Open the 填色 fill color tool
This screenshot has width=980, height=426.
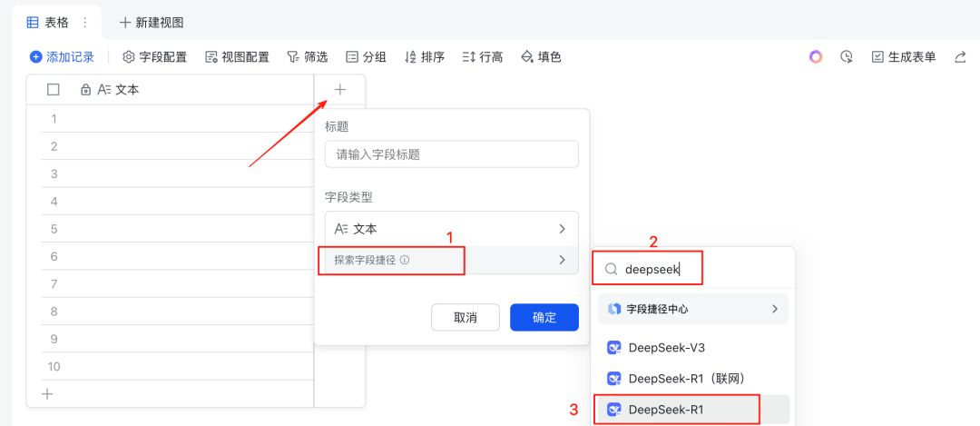coord(541,57)
